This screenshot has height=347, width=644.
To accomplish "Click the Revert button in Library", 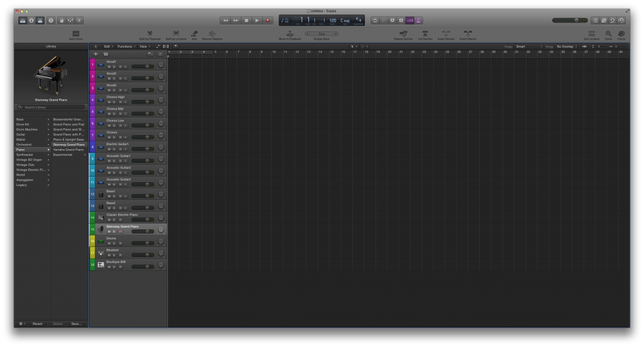I will point(37,324).
